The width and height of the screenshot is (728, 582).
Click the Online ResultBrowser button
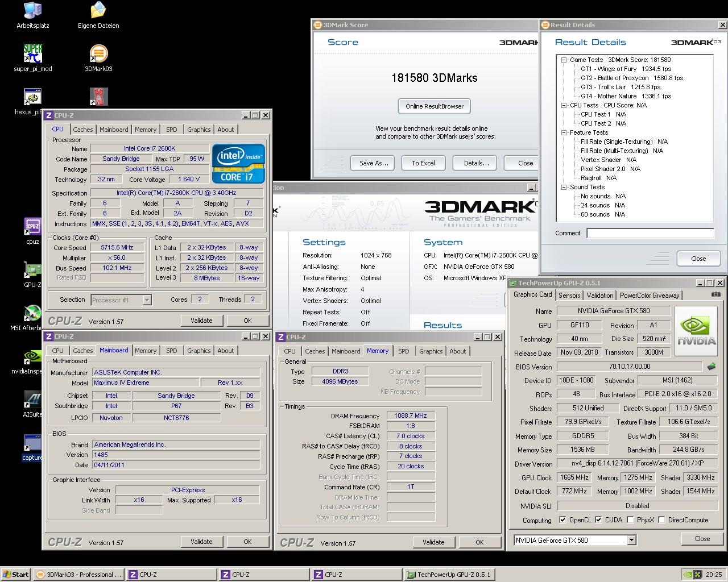click(x=435, y=106)
